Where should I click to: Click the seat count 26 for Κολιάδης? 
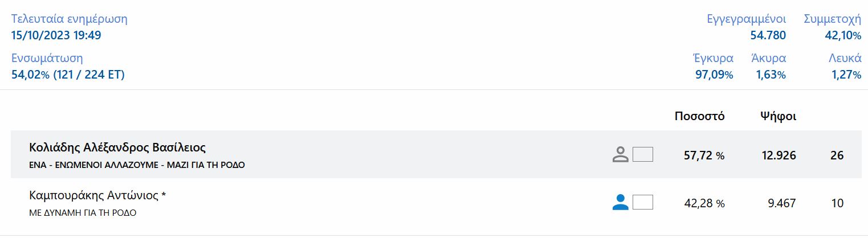(837, 155)
